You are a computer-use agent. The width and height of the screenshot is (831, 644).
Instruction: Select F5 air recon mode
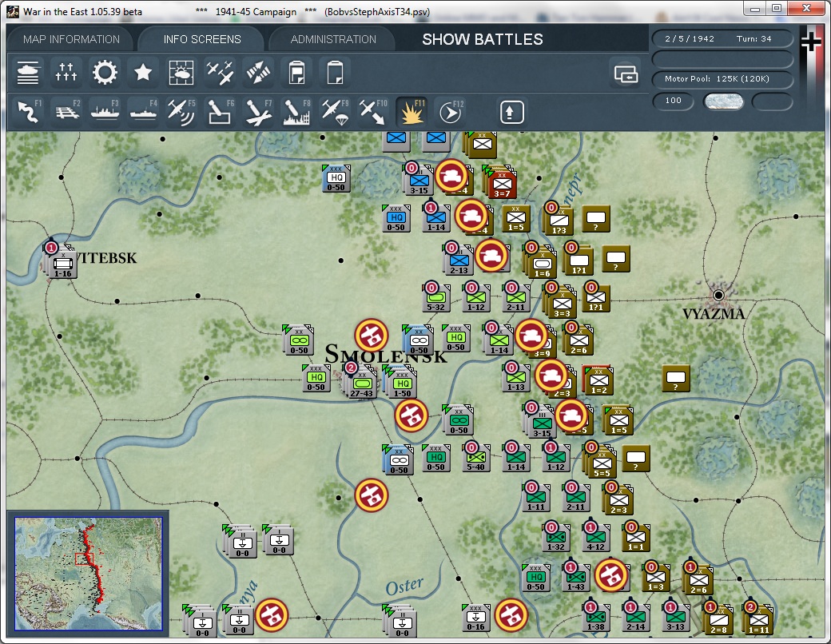181,112
